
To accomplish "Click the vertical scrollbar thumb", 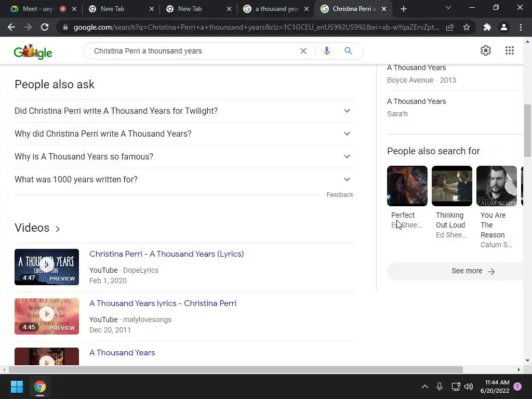I will click(x=527, y=130).
